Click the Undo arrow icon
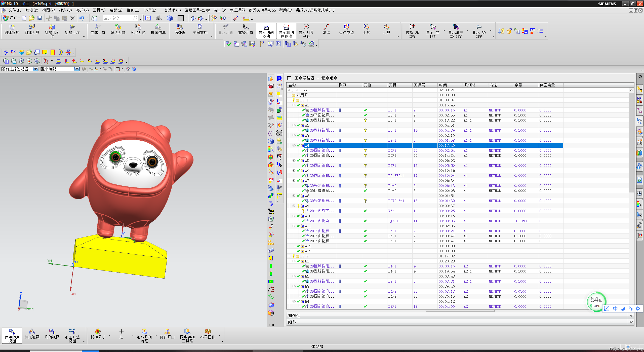 (82, 18)
